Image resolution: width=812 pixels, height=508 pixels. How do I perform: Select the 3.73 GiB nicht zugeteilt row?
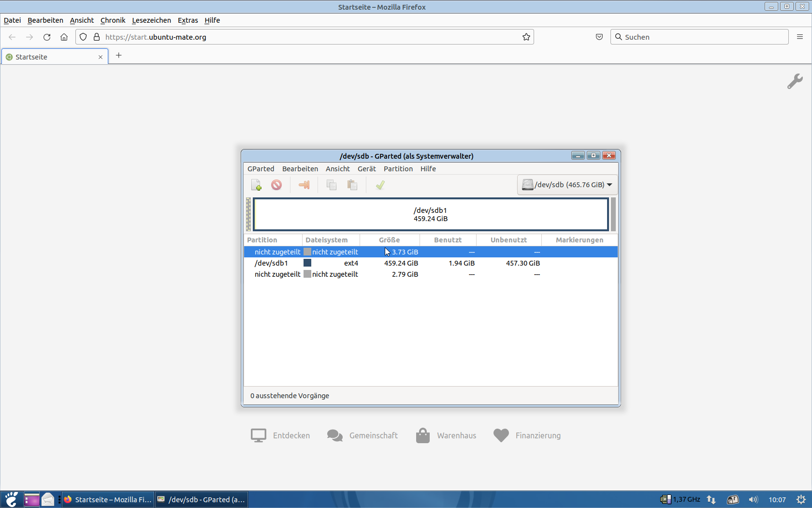(x=431, y=252)
